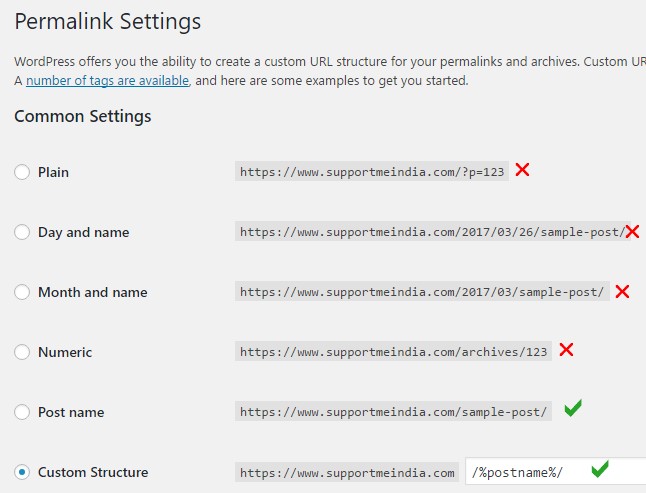646x493 pixels.
Task: Select the Post name radio button
Action: point(22,412)
